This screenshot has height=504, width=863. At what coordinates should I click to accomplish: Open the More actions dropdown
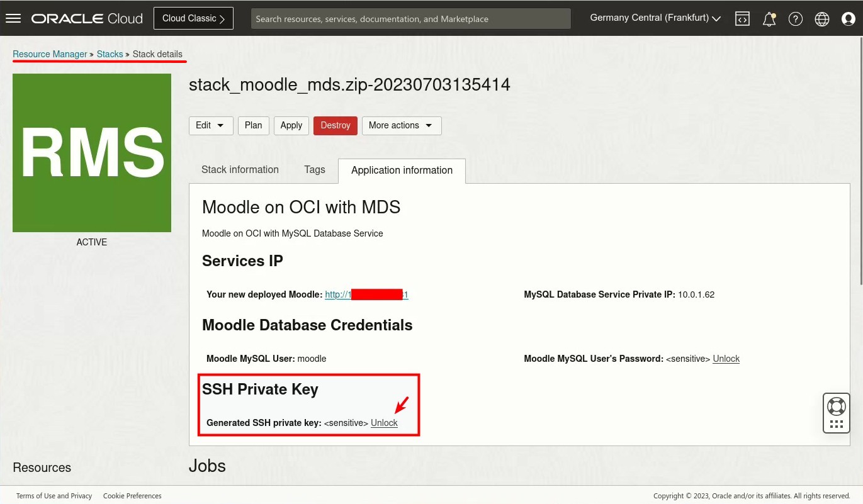pyautogui.click(x=401, y=125)
